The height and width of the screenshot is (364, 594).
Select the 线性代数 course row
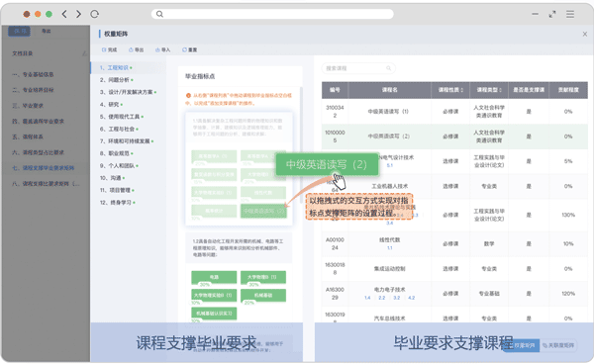coord(454,243)
